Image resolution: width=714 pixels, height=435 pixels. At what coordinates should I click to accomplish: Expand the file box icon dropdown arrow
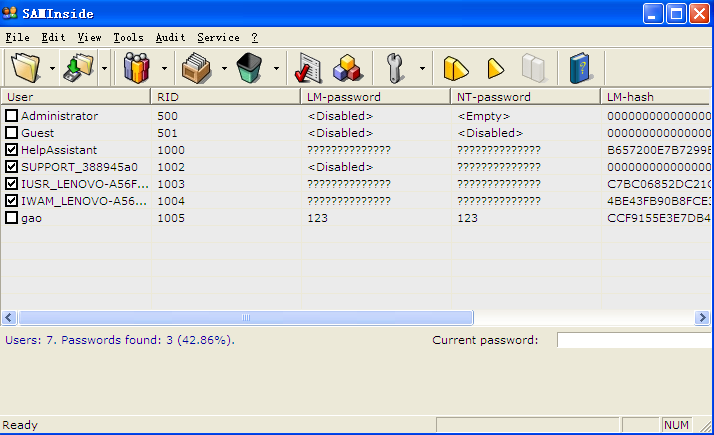[224, 68]
